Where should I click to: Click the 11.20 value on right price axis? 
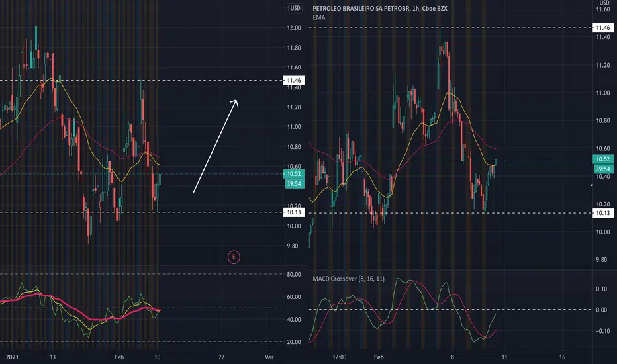point(603,65)
